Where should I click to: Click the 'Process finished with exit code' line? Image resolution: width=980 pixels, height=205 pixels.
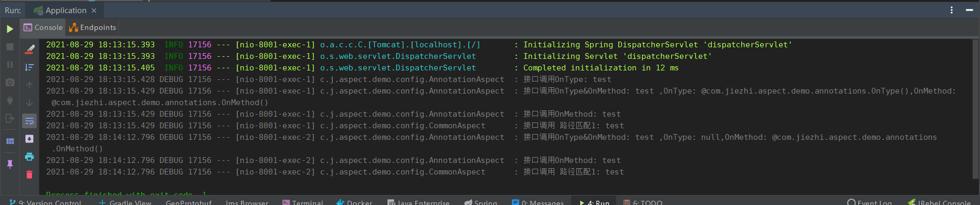coord(127,194)
